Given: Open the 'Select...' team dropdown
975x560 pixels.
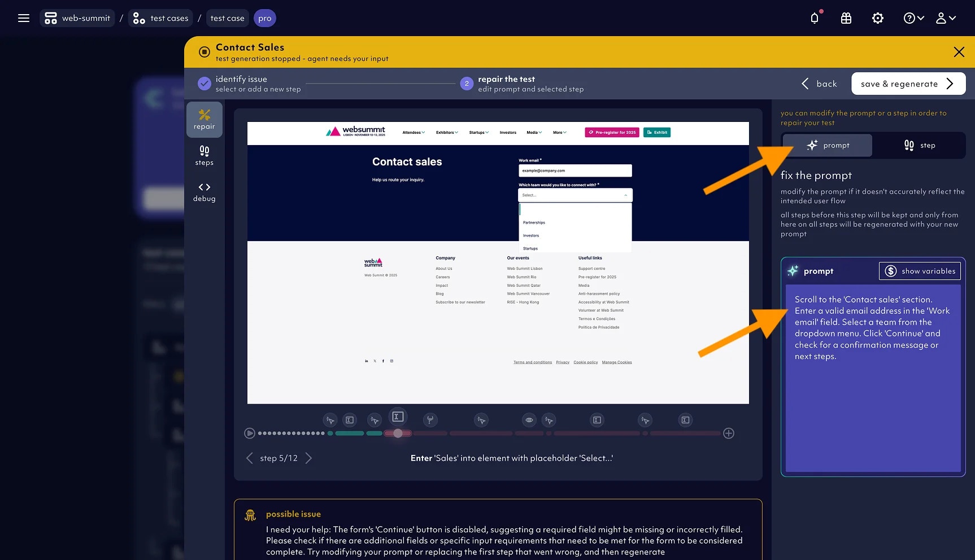Looking at the screenshot, I should point(575,195).
